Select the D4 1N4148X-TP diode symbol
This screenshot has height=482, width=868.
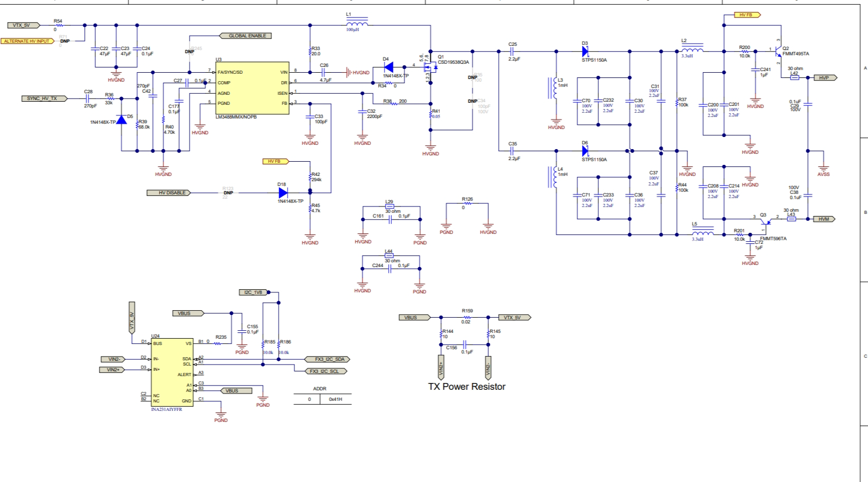pos(389,67)
